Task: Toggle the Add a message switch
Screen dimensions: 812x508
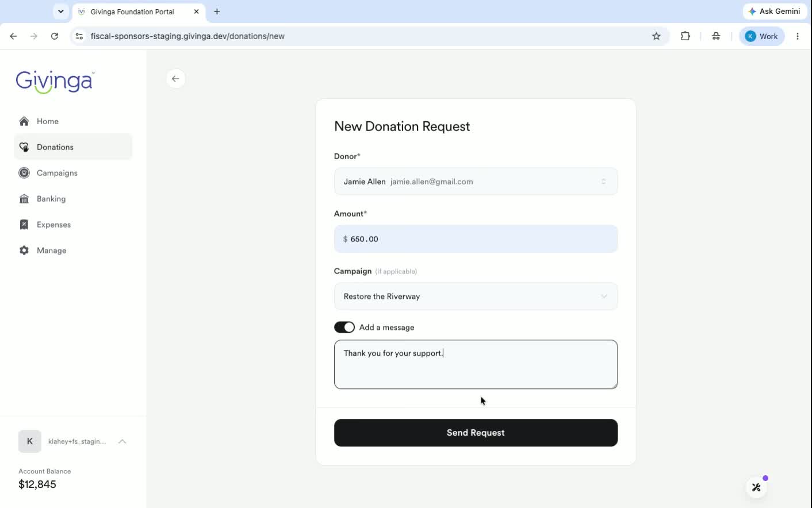Action: point(344,327)
